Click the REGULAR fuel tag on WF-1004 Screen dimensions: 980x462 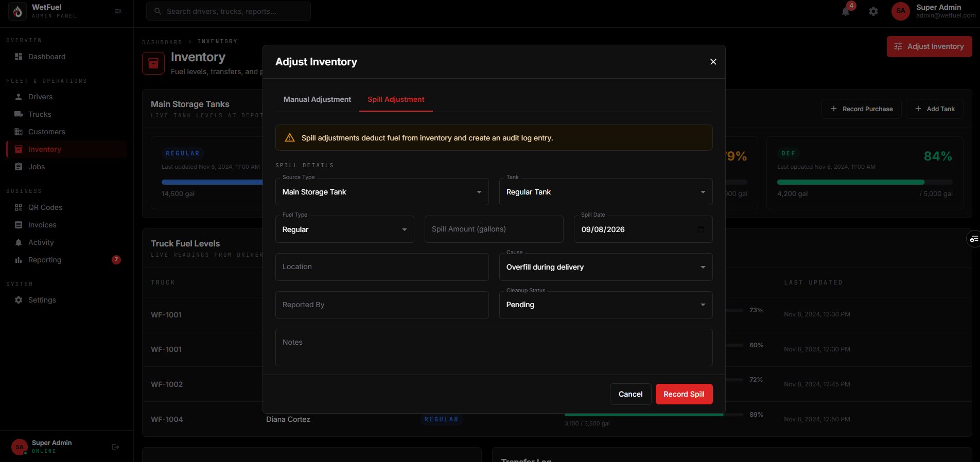[x=441, y=419]
